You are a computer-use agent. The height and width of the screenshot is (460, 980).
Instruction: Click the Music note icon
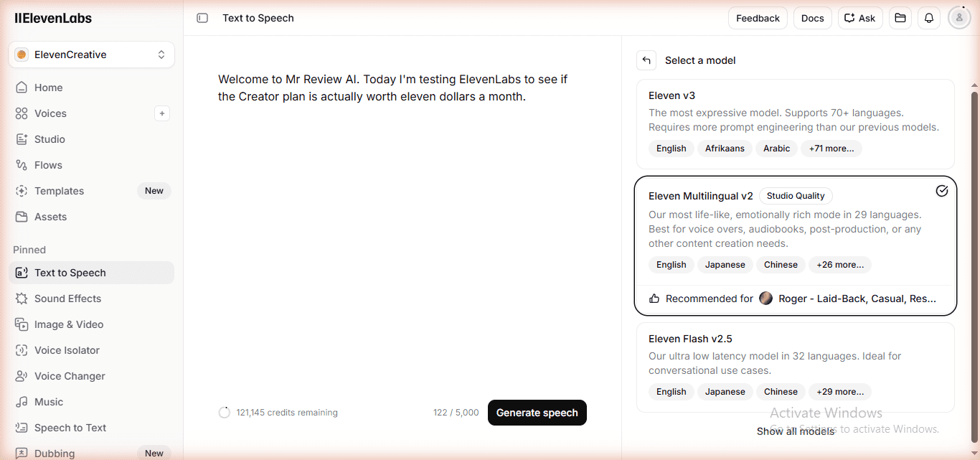(x=22, y=402)
